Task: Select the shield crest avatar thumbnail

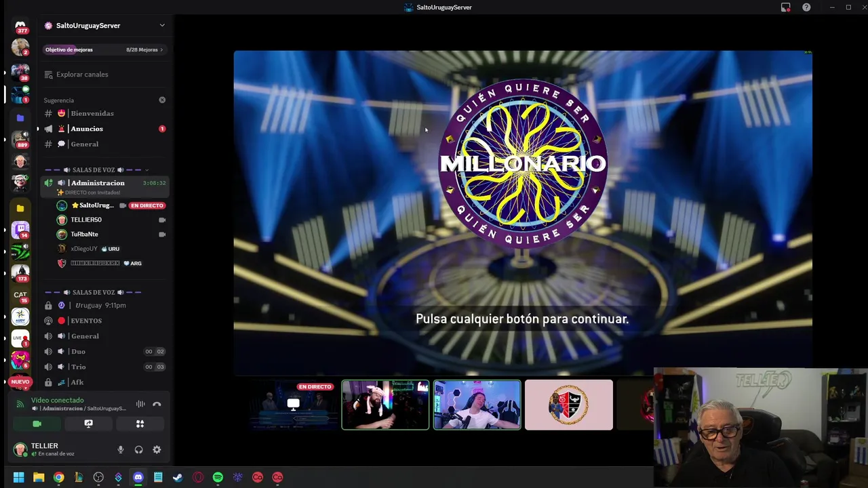Action: pos(568,405)
